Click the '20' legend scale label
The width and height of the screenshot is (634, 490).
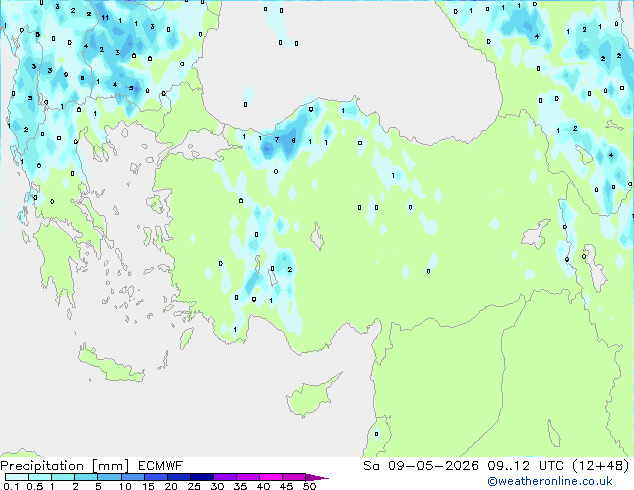[x=171, y=486]
